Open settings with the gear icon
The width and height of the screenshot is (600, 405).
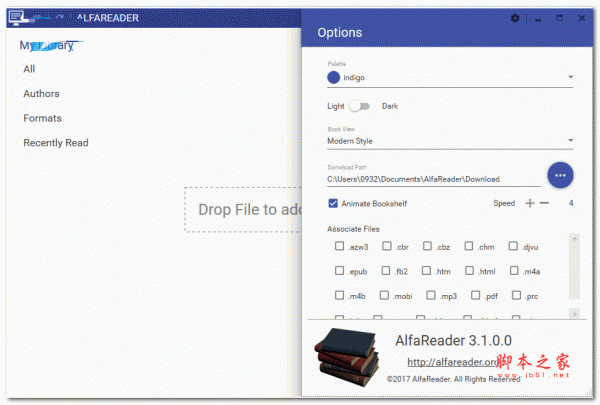click(x=515, y=18)
